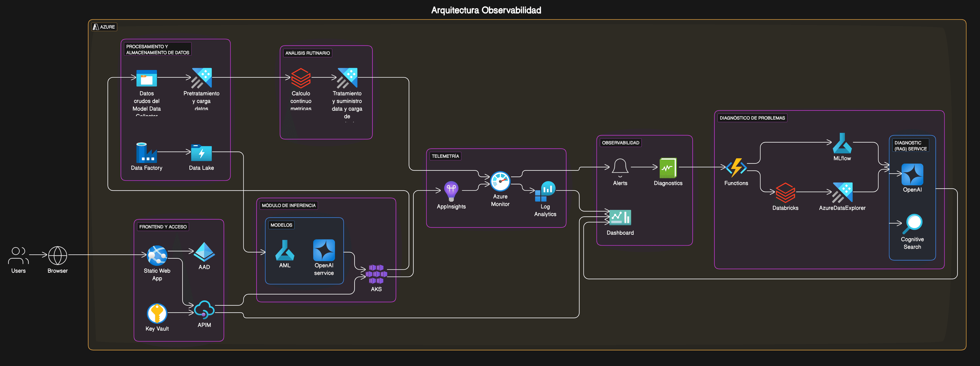Click the Static Web App icon

(157, 255)
